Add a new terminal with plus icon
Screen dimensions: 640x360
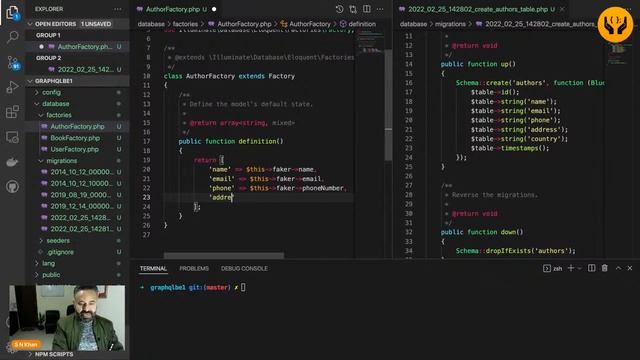[x=571, y=268]
